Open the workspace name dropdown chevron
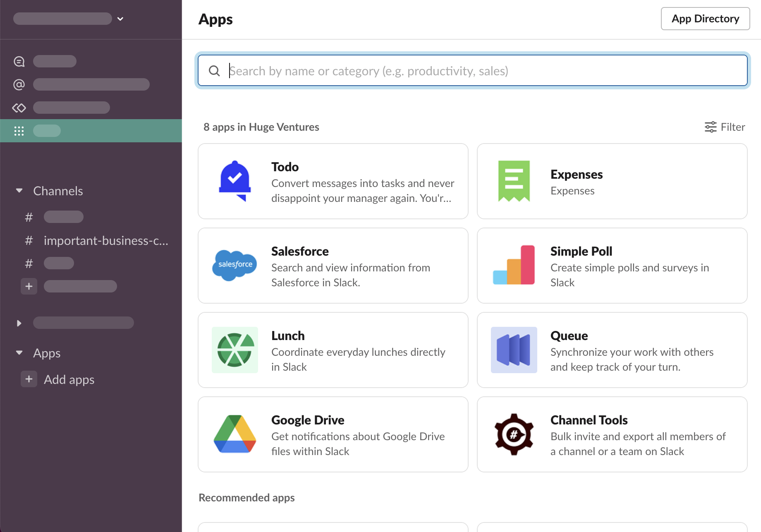The height and width of the screenshot is (532, 761). click(120, 19)
